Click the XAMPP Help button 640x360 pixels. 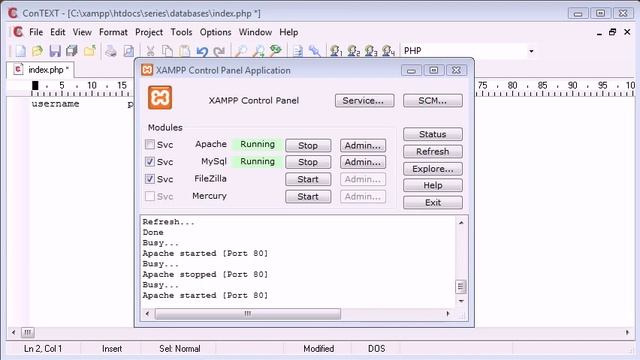point(433,186)
